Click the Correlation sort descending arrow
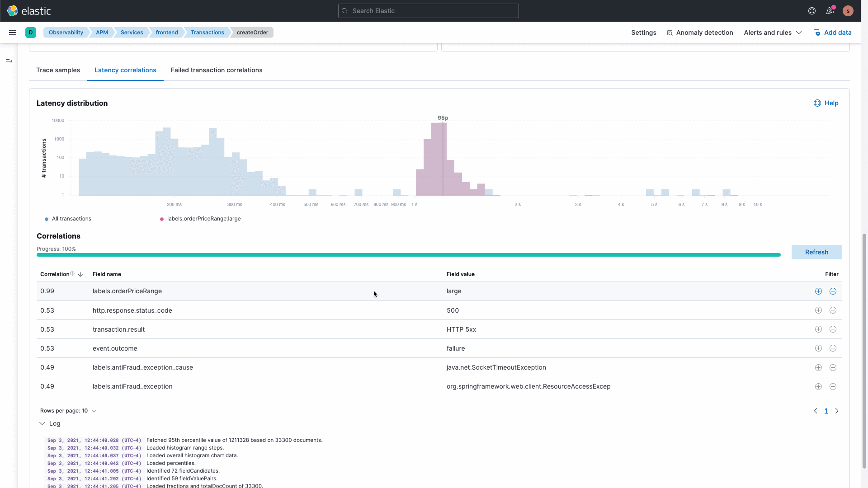Screen dimensions: 868x488 click(x=80, y=274)
